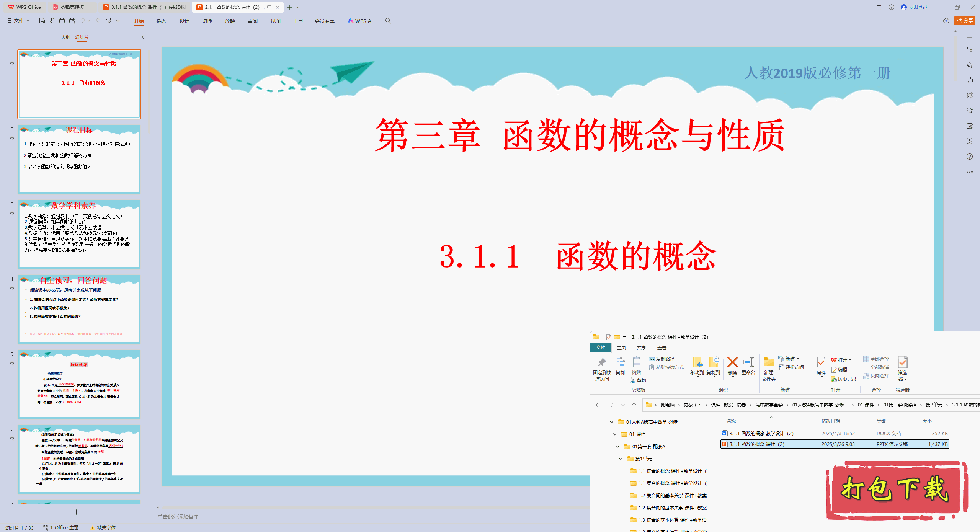Click the book search icon in right sidebar

(x=969, y=141)
